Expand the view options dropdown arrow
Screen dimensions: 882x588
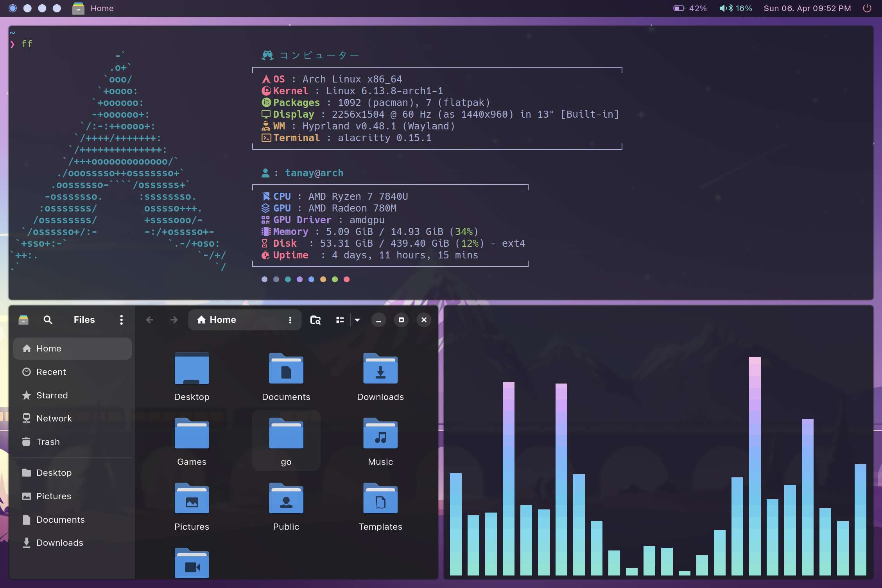(x=357, y=320)
